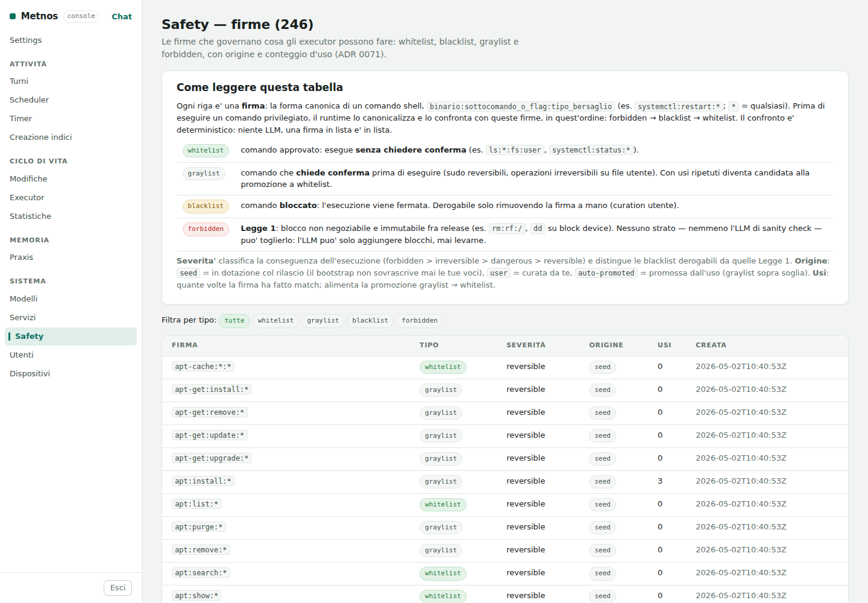Select the active Safety sidebar item
The width and height of the screenshot is (868, 603).
[71, 336]
